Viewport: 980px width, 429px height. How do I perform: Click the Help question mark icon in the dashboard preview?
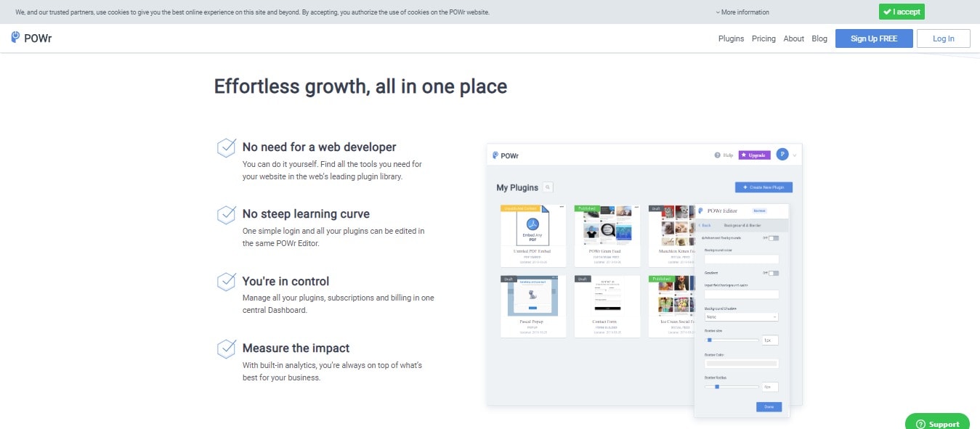[x=717, y=155]
